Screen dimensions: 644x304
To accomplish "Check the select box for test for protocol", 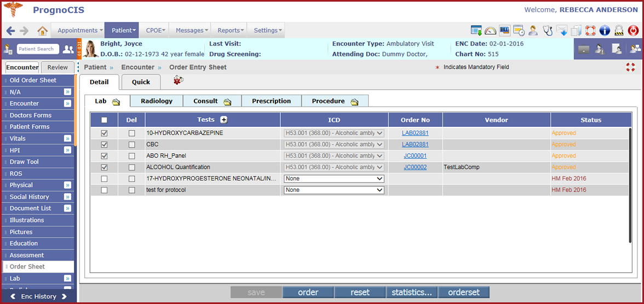I will click(104, 190).
